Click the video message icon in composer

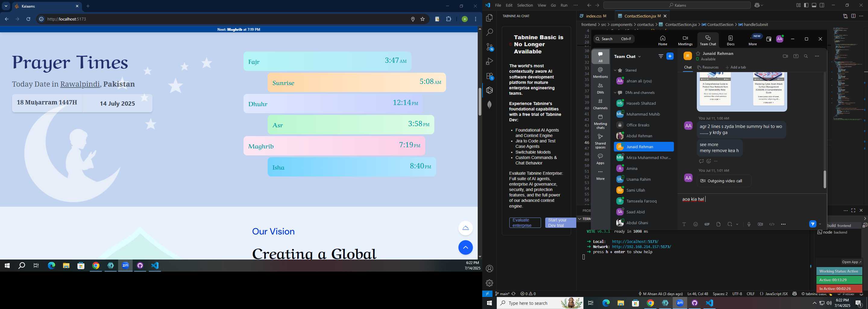760,224
